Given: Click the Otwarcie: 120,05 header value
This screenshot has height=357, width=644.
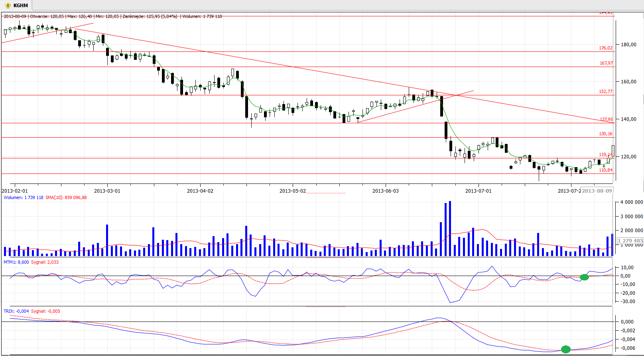Looking at the screenshot, I should (47, 16).
